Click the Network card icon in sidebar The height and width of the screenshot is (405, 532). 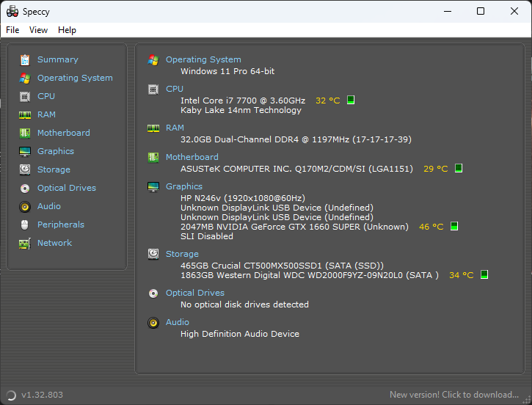click(x=25, y=243)
